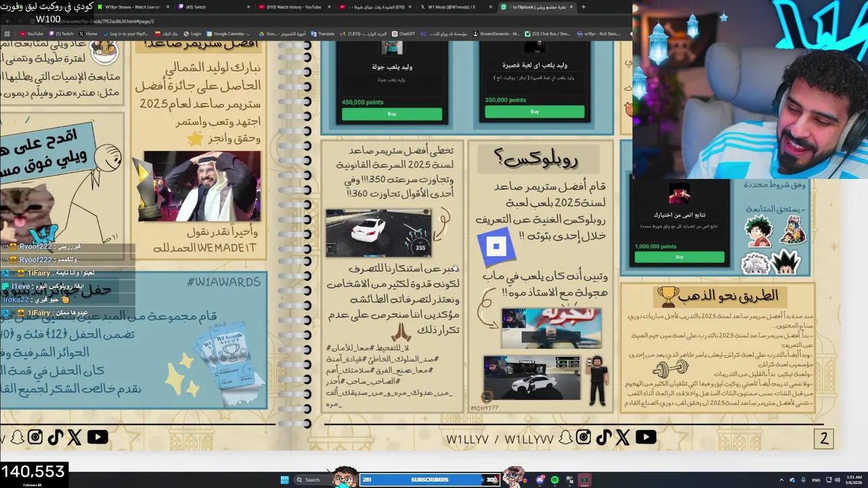The image size is (868, 488).
Task: Click the white car speed 355 screenshot
Action: click(x=378, y=232)
